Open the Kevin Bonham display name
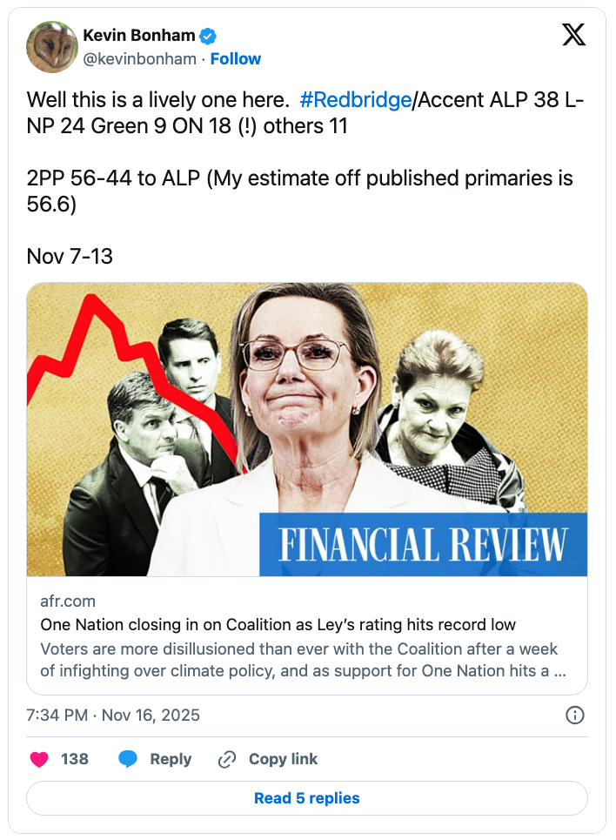This screenshot has width=616, height=840. 138,36
